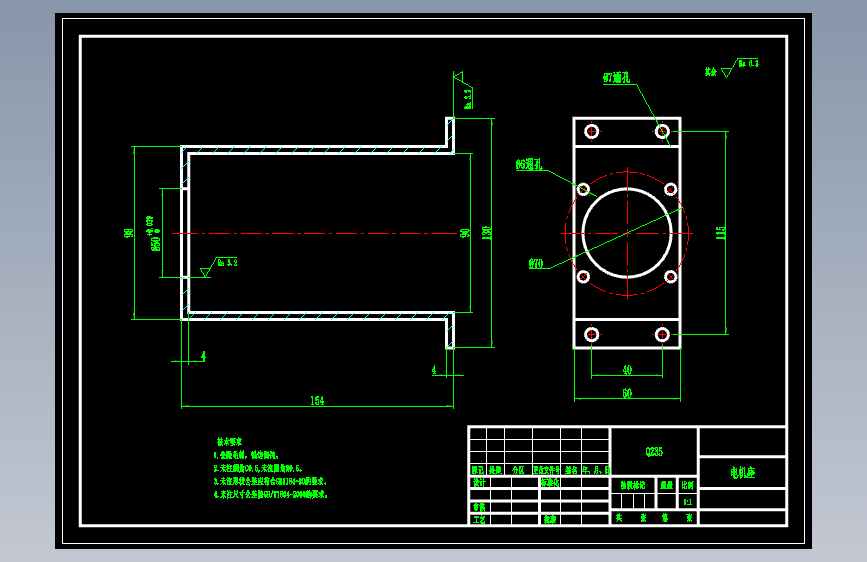Select the Φ6通孔 hole callout
The image size is (867, 562).
[529, 164]
